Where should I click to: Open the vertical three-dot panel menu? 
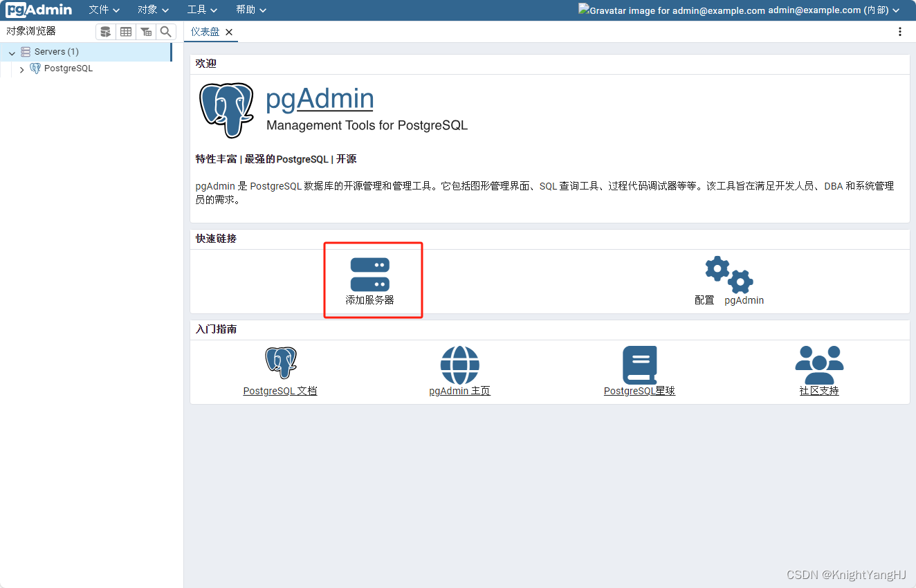[x=899, y=32]
